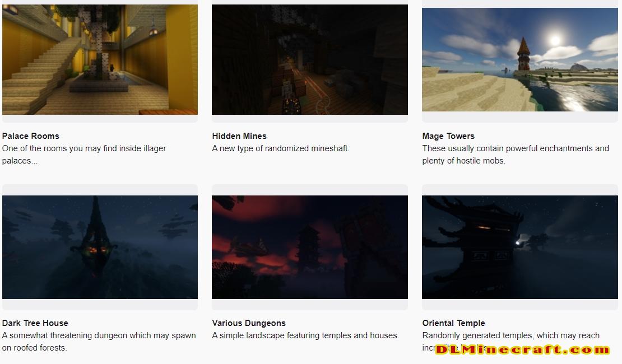Click the Dark Tree House title
Screen dimensions: 622x364
click(x=35, y=323)
